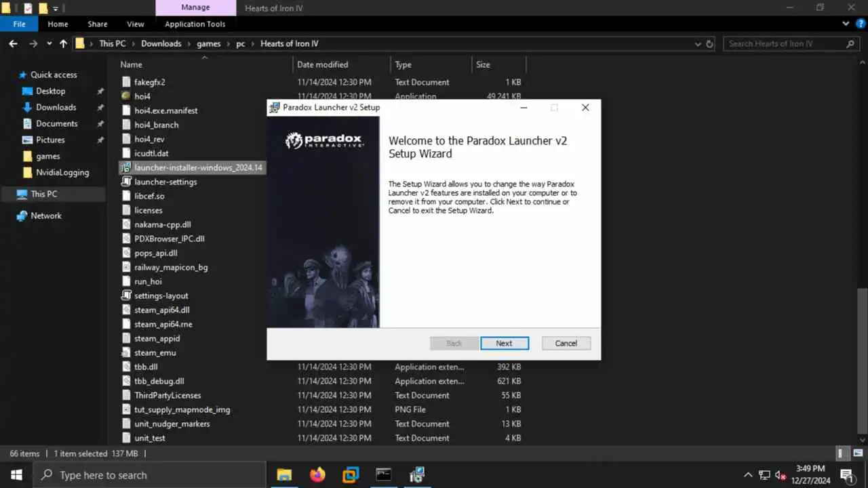Select tut_supply_mapmode_img PNG icon
Screen dimensions: 868x488
[125, 409]
